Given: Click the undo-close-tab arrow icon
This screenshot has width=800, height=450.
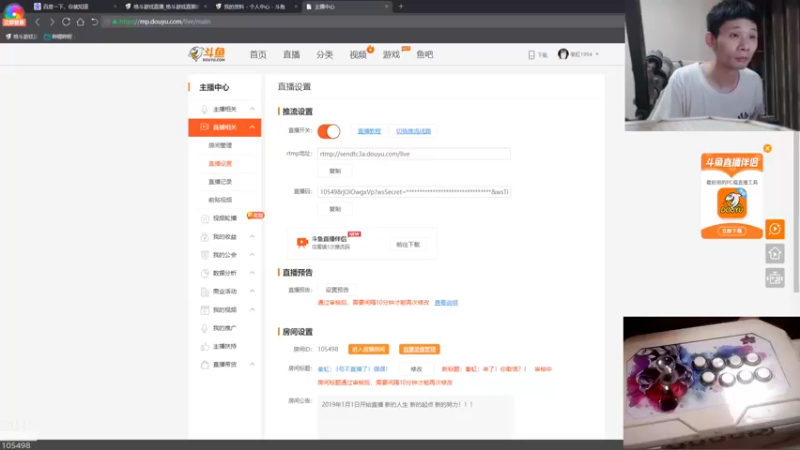Looking at the screenshot, I should [x=94, y=22].
